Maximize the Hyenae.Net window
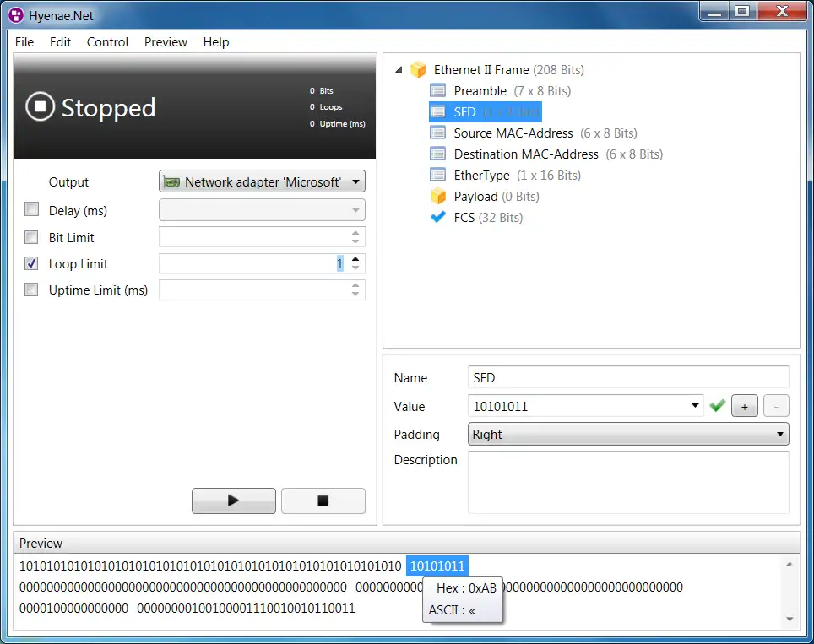This screenshot has width=814, height=644. (x=743, y=12)
